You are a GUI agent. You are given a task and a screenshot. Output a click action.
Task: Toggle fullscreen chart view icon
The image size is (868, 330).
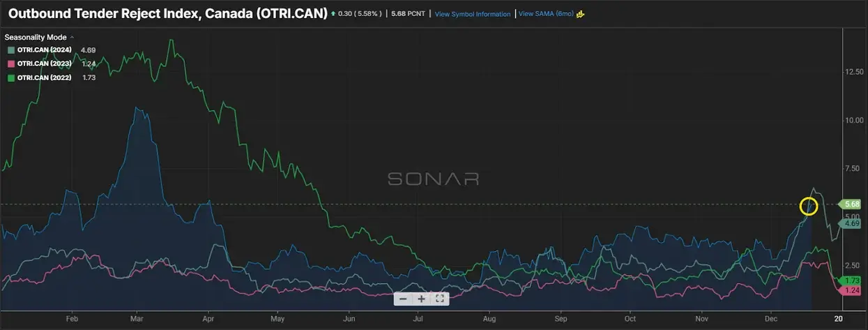coord(439,299)
